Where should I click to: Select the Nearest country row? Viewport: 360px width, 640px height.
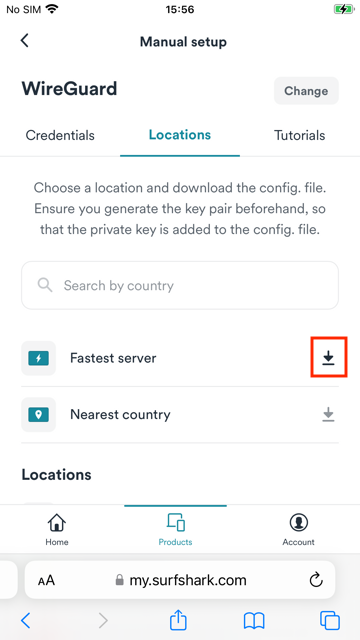180,415
